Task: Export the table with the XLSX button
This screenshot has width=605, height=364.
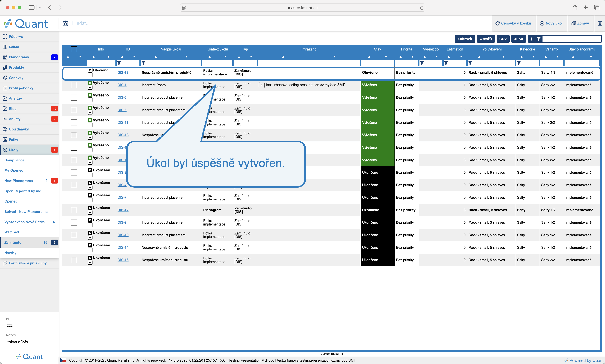Action: [x=519, y=39]
